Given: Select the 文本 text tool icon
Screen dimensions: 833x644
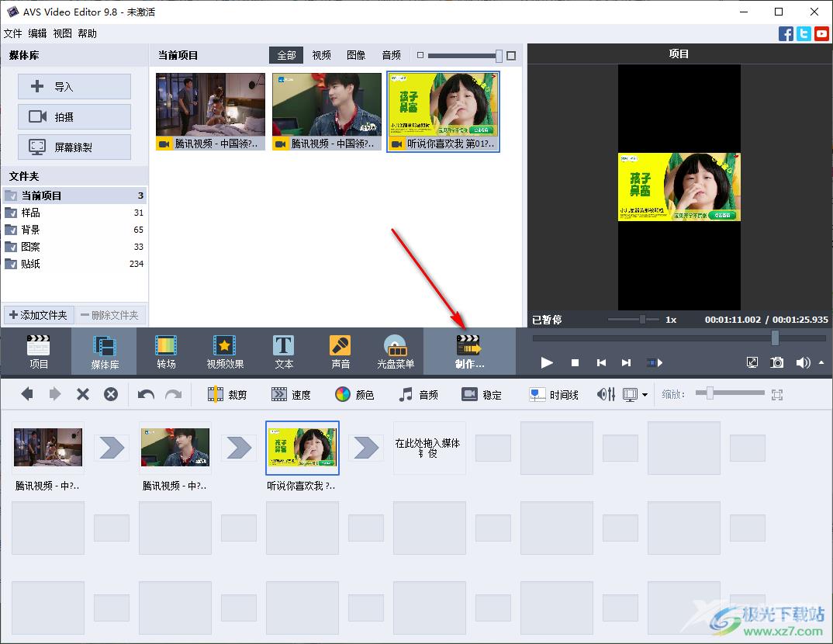Looking at the screenshot, I should (x=284, y=351).
